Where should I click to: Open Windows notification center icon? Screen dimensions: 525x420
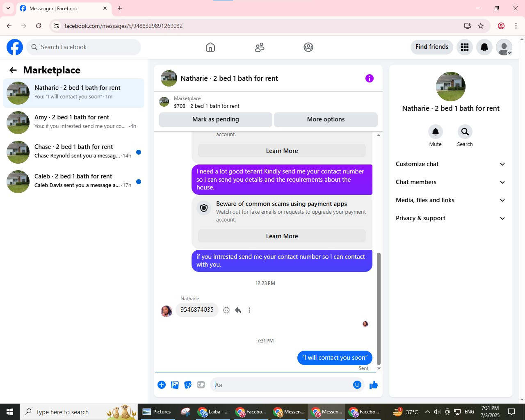click(511, 412)
